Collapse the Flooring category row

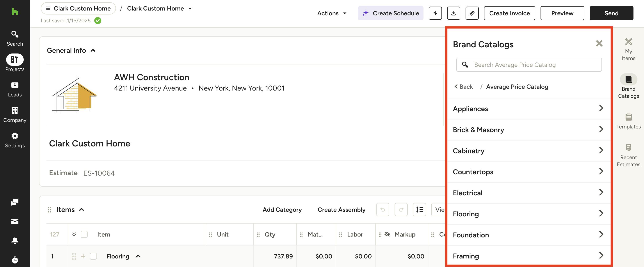(138, 256)
